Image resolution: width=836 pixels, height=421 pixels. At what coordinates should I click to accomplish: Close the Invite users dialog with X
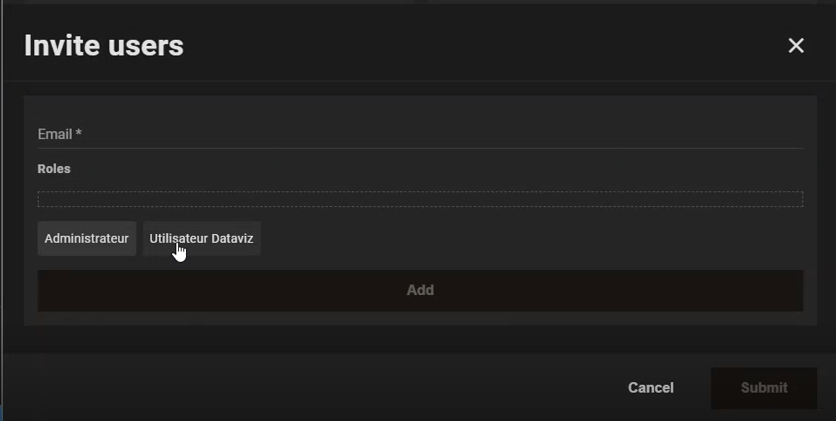[795, 45]
